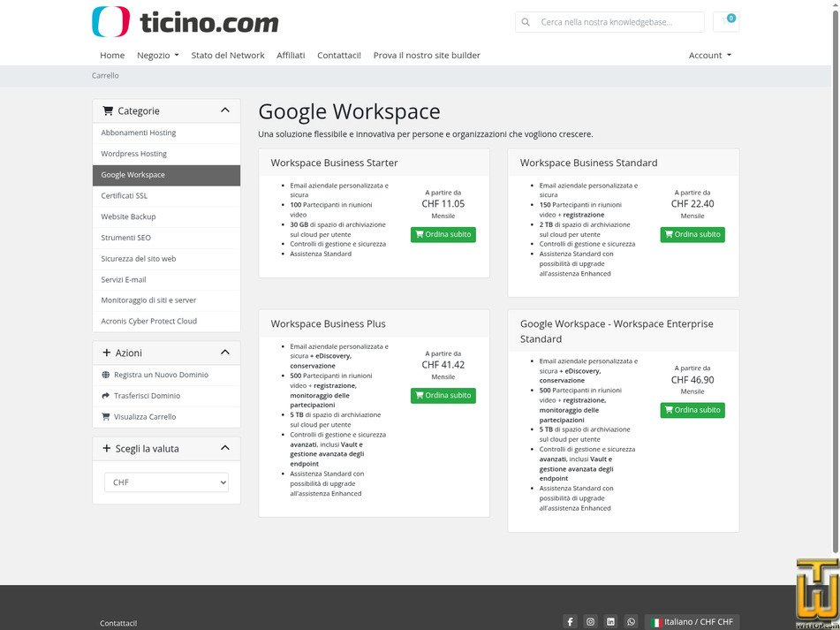
Task: Expand the Negozio menu
Action: click(x=157, y=55)
